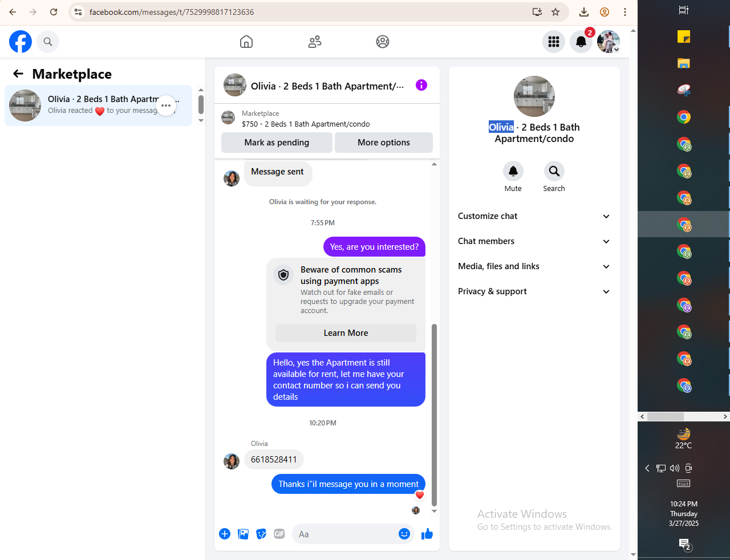Choose a sticker from the composer
Image resolution: width=730 pixels, height=560 pixels.
261,534
